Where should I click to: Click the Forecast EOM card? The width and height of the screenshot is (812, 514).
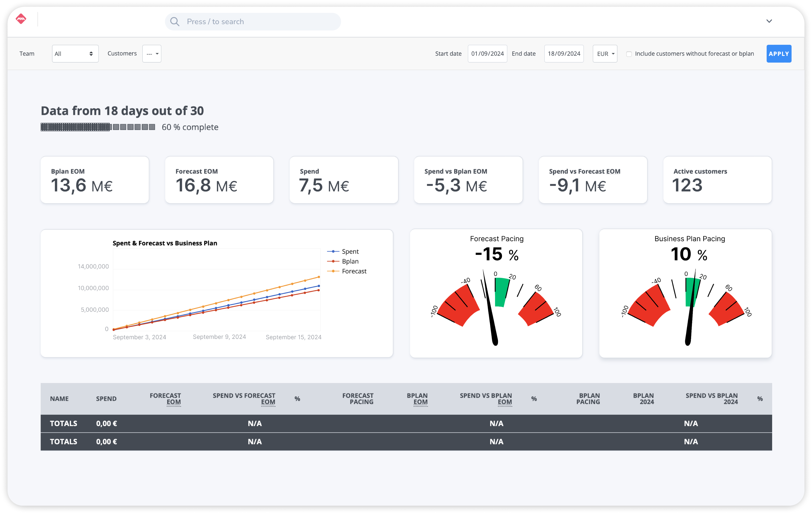coord(219,180)
